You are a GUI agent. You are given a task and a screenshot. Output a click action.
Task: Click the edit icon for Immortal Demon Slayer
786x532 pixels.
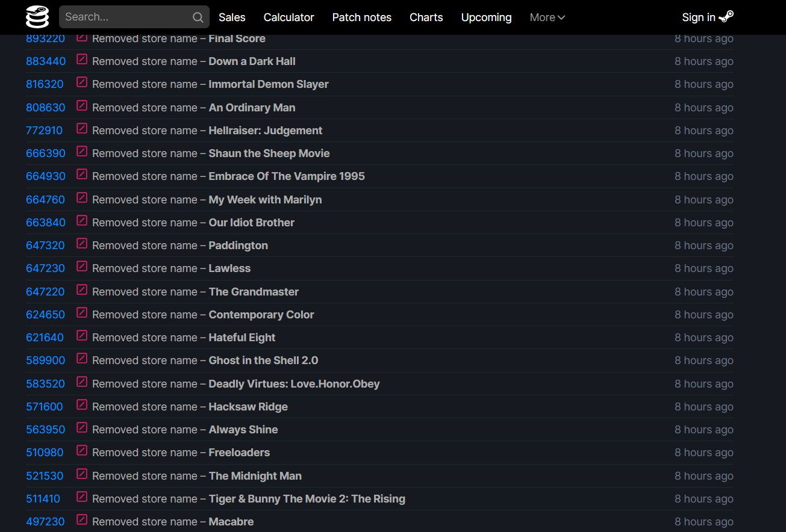(82, 82)
